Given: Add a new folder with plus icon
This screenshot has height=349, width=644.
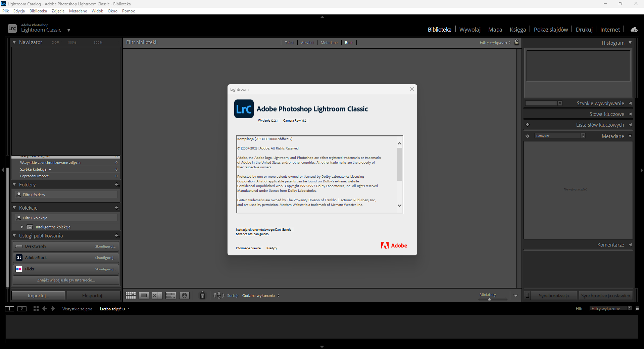Looking at the screenshot, I should (x=117, y=185).
